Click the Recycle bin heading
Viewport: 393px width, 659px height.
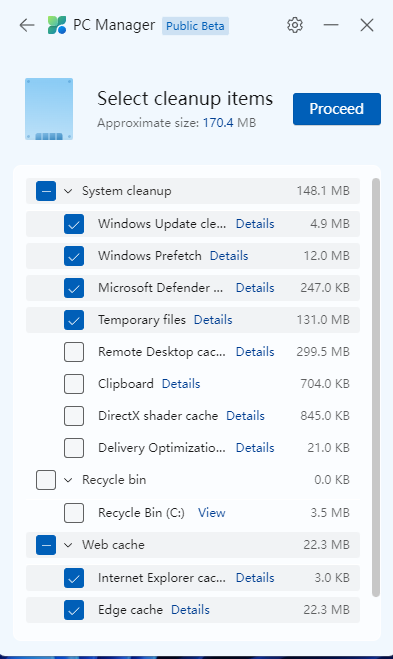[114, 480]
